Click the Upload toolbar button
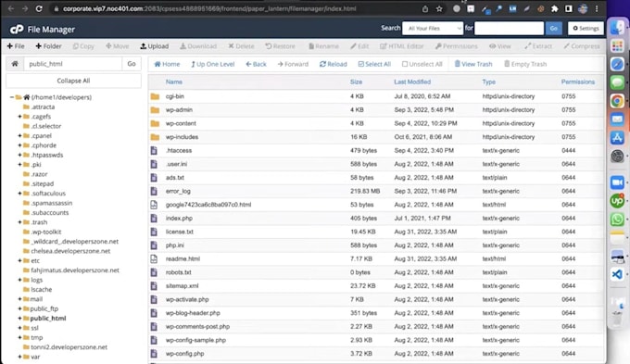630x364 pixels. click(155, 46)
